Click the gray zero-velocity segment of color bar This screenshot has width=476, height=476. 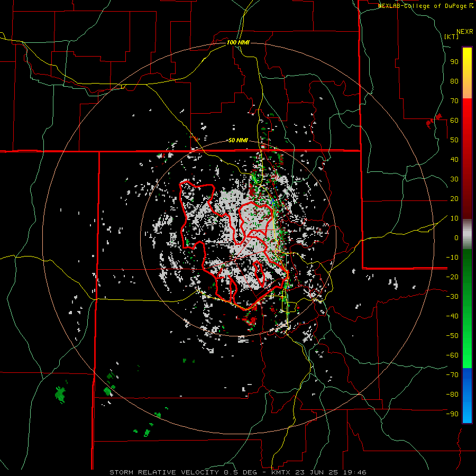click(x=467, y=234)
